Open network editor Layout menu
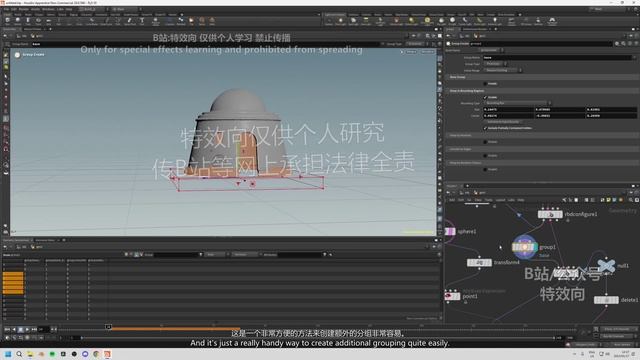 coord(500,200)
